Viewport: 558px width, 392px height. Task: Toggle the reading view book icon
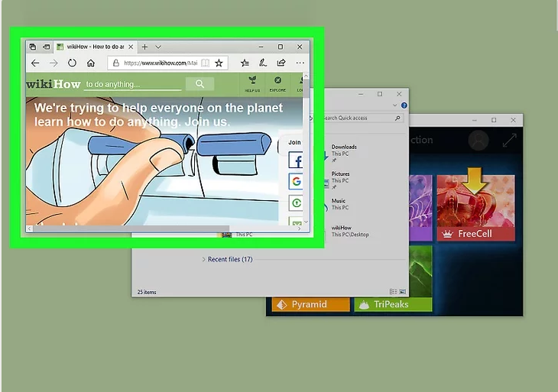[x=206, y=63]
